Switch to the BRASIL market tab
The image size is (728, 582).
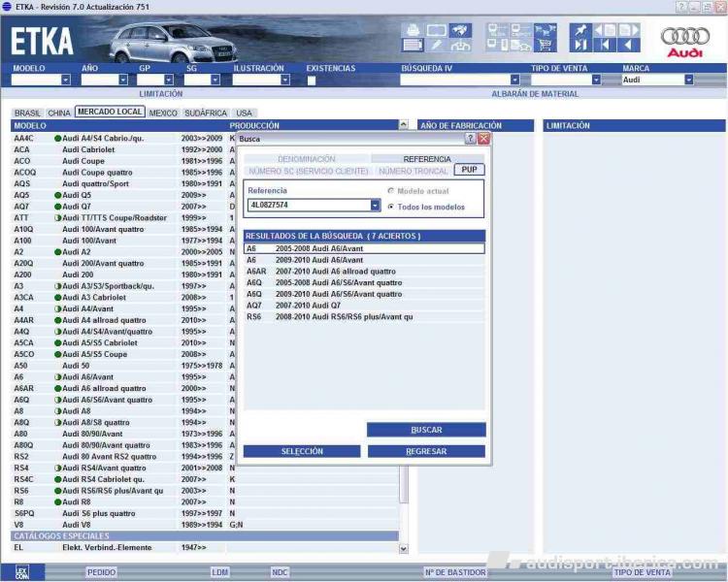pyautogui.click(x=27, y=113)
